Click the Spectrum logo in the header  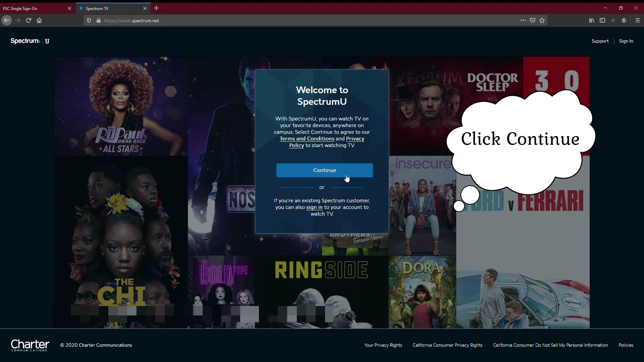click(24, 41)
